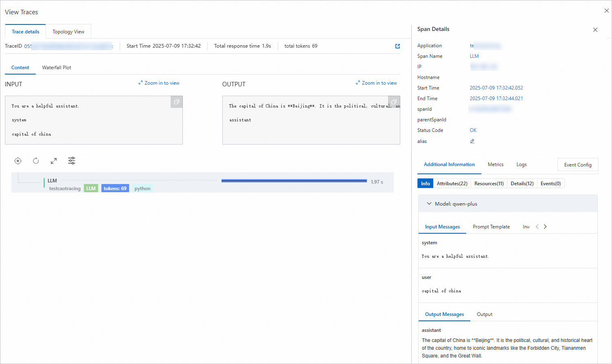612x364 pixels.
Task: Click the span duration bar 1.97 s
Action: point(294,180)
